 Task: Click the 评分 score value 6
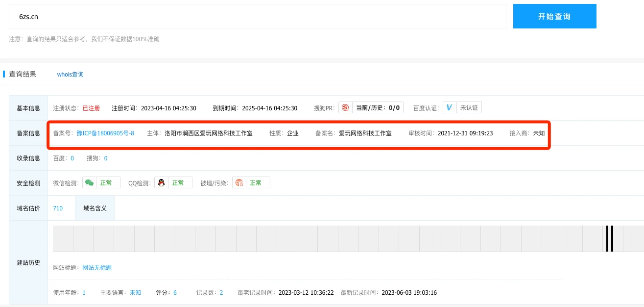click(175, 293)
